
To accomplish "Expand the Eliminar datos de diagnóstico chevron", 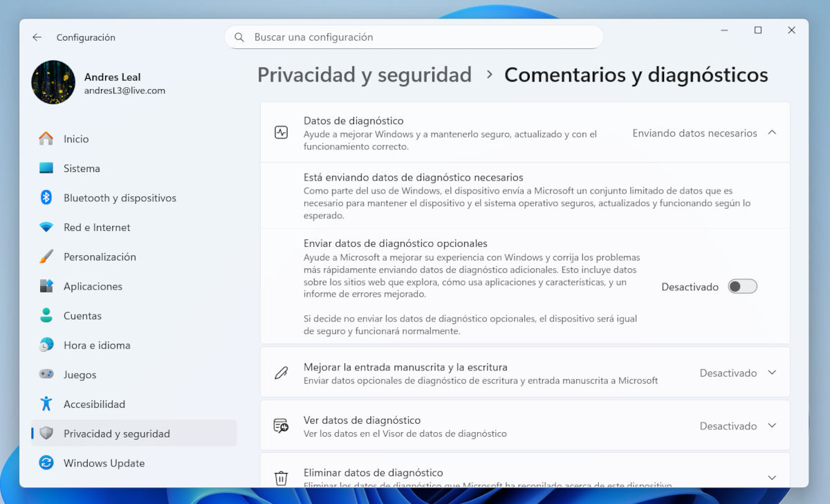I will pos(772,477).
